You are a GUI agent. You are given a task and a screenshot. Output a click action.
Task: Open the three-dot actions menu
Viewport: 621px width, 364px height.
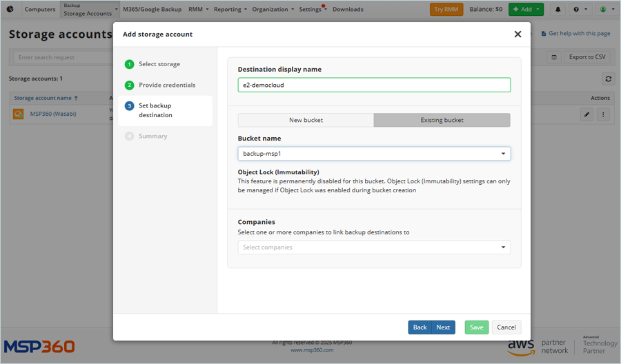(603, 114)
